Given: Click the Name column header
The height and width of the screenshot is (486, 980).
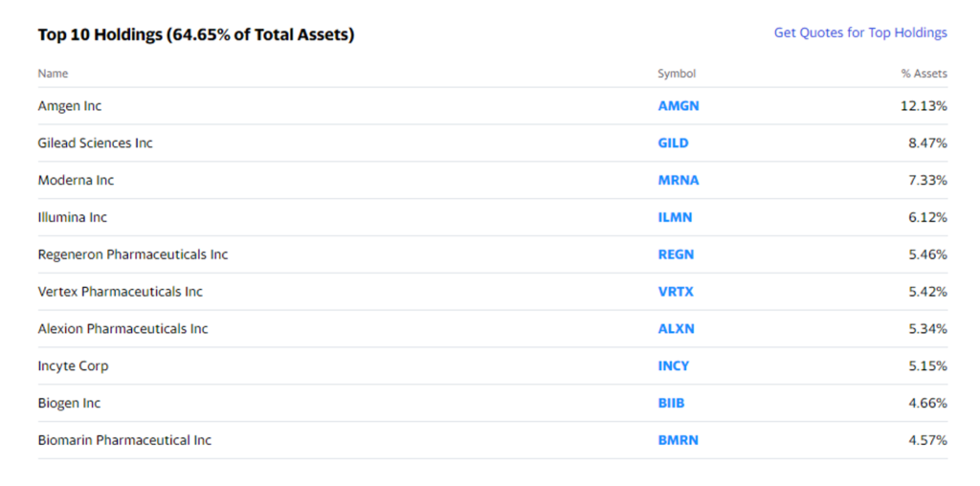Looking at the screenshot, I should click(x=53, y=74).
